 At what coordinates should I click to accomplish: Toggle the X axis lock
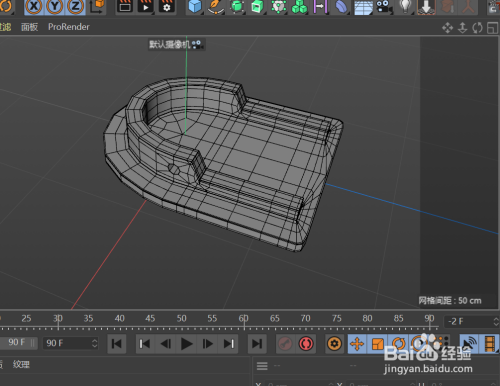point(34,6)
